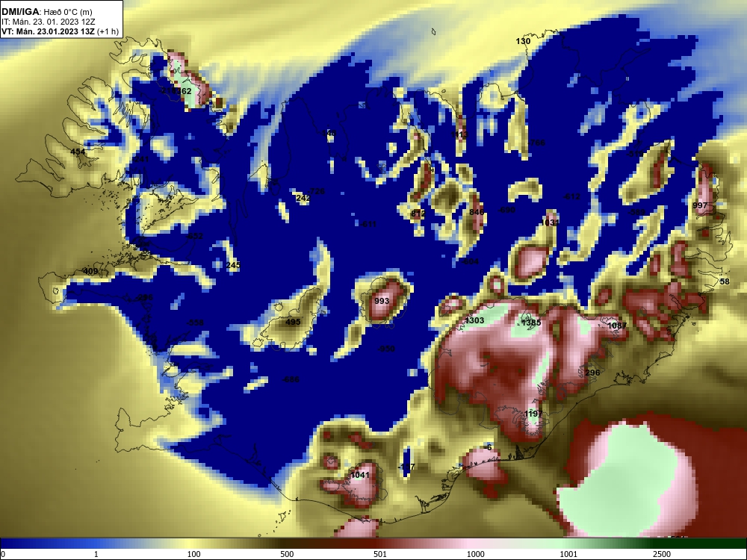Click the 454 value in the Westfjords
Screen dimensions: 747x560
[78, 152]
